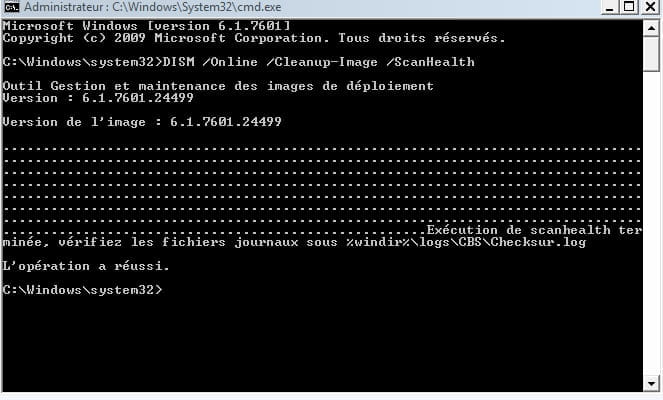Click the "Exécution de scanhealth" text
This screenshot has width=663, height=400.
(x=518, y=230)
